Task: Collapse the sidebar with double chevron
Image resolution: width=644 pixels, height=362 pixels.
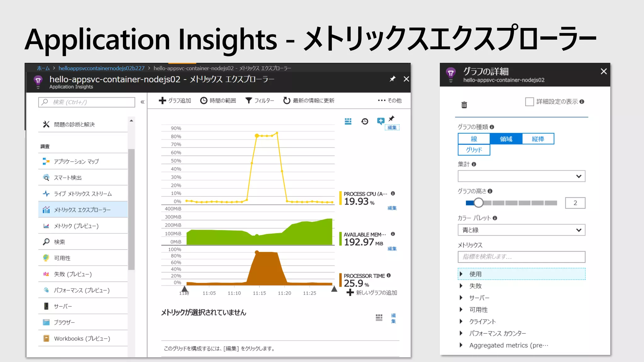Action: coord(142,102)
